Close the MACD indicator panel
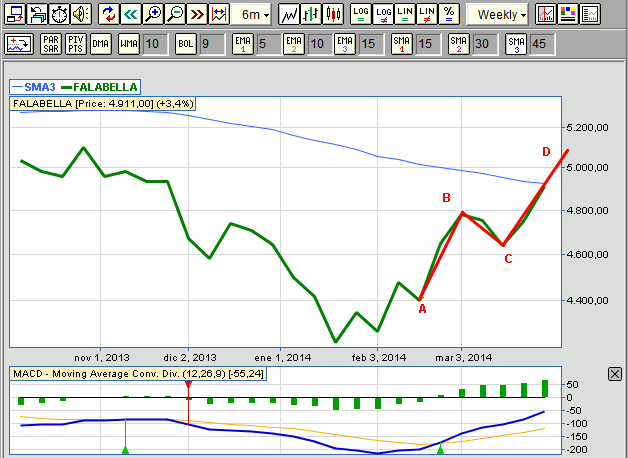This screenshot has width=628, height=458. [614, 373]
